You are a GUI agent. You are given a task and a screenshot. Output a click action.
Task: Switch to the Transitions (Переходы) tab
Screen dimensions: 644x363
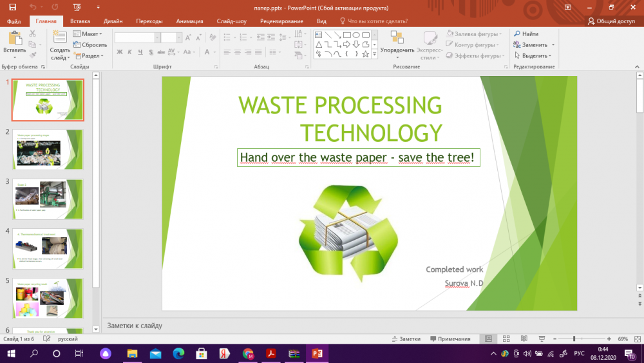pyautogui.click(x=149, y=21)
